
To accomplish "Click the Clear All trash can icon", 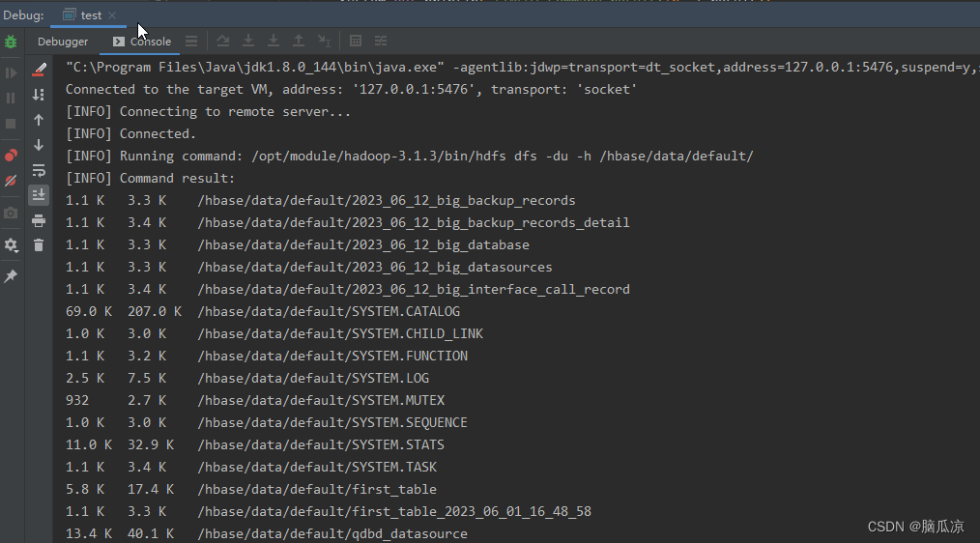I will 39,245.
